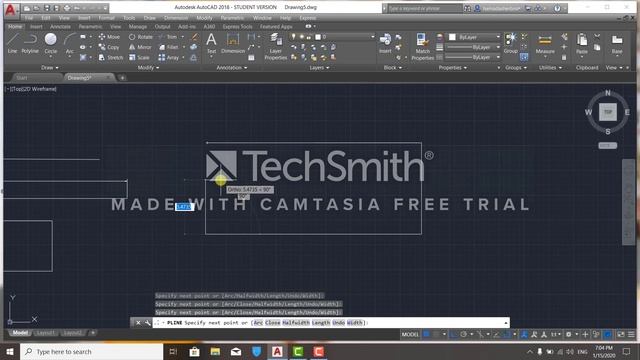
Task: Select the Circle tool
Action: (51, 43)
